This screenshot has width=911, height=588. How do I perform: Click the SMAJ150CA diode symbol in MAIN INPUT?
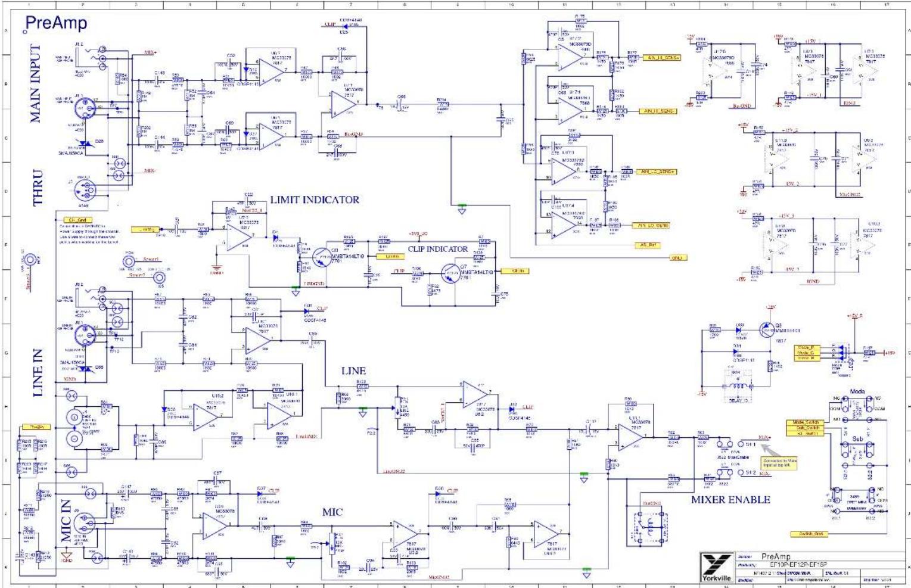click(84, 143)
